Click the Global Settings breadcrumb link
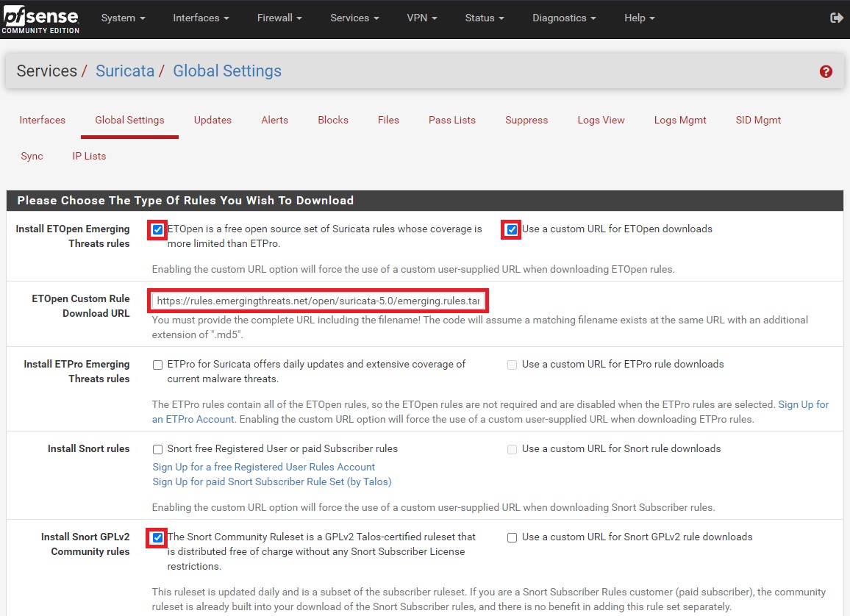Screen dimensions: 850x616 [227, 71]
